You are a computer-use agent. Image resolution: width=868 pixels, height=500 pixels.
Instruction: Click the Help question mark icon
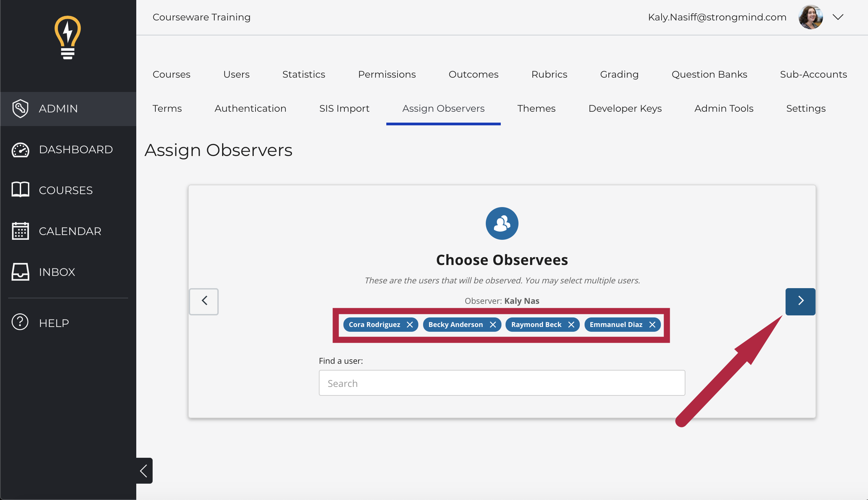pyautogui.click(x=20, y=322)
